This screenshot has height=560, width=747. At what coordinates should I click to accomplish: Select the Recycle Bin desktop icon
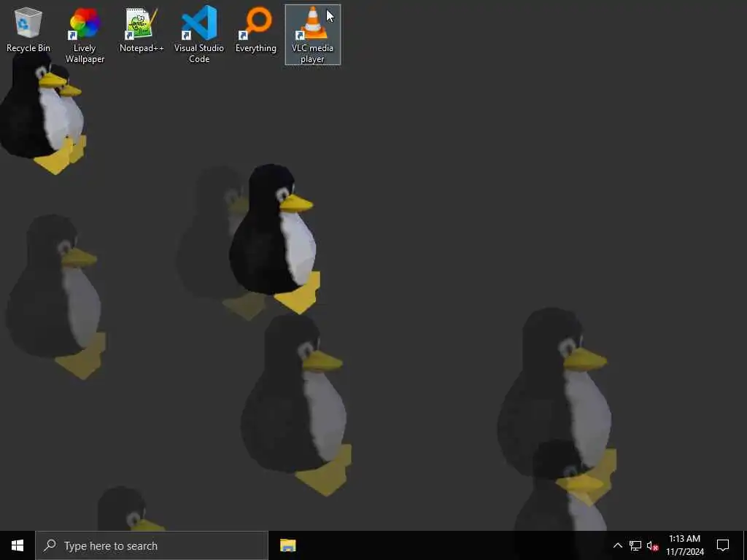click(28, 29)
